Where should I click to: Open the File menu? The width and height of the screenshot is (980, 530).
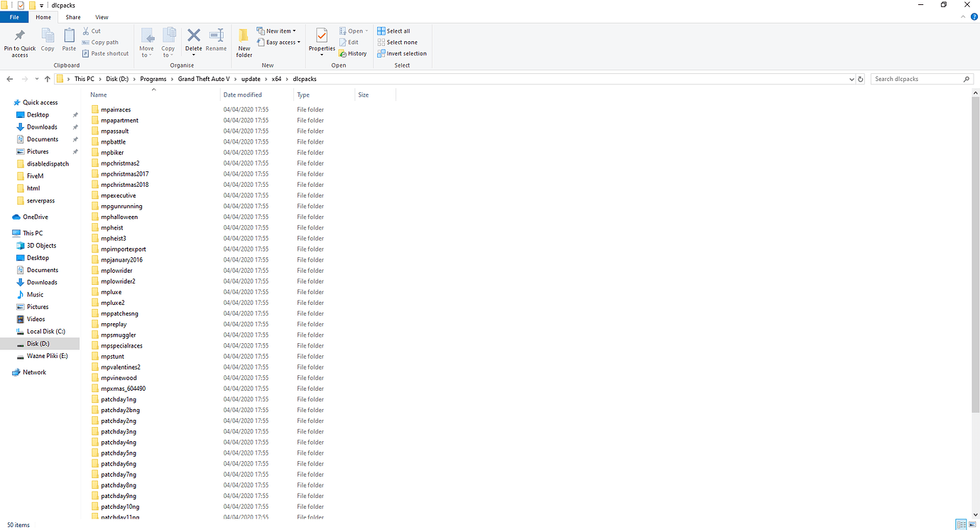14,17
